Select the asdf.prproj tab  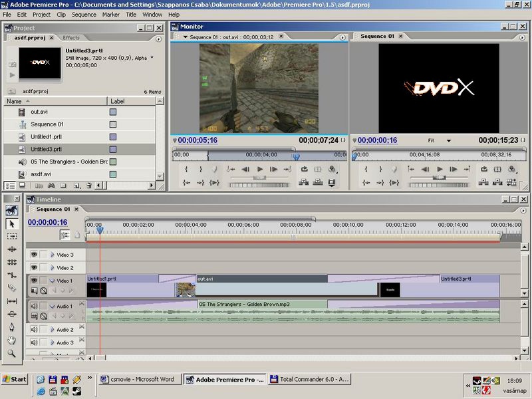click(x=30, y=38)
